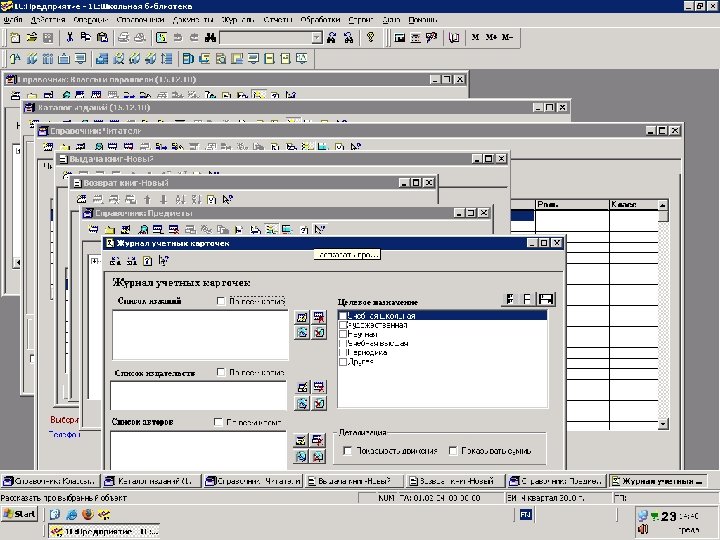720x540 pixels.
Task: Click the move-up arrow in Возврат книг toolbar
Action: [x=147, y=199]
